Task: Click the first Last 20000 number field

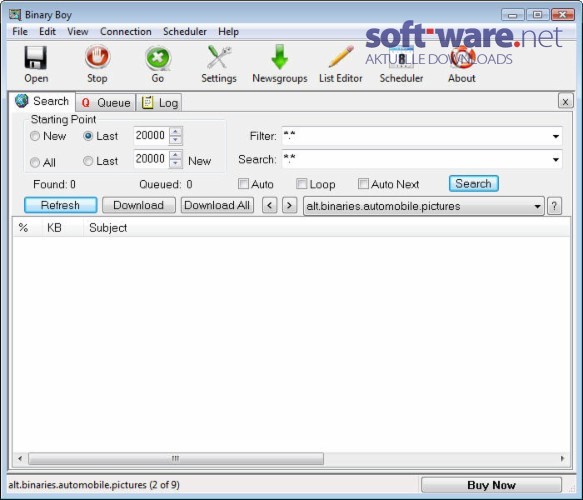Action: coord(151,136)
